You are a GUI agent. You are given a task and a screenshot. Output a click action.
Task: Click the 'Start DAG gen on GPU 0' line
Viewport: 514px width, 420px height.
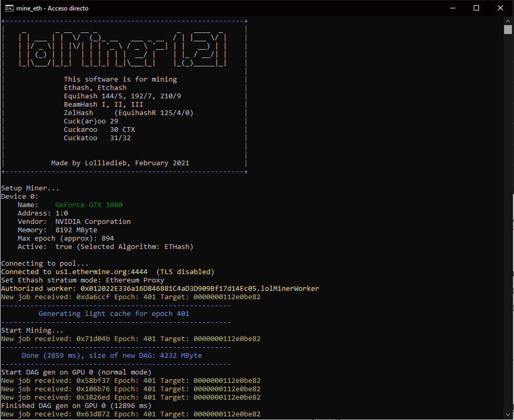click(x=76, y=372)
